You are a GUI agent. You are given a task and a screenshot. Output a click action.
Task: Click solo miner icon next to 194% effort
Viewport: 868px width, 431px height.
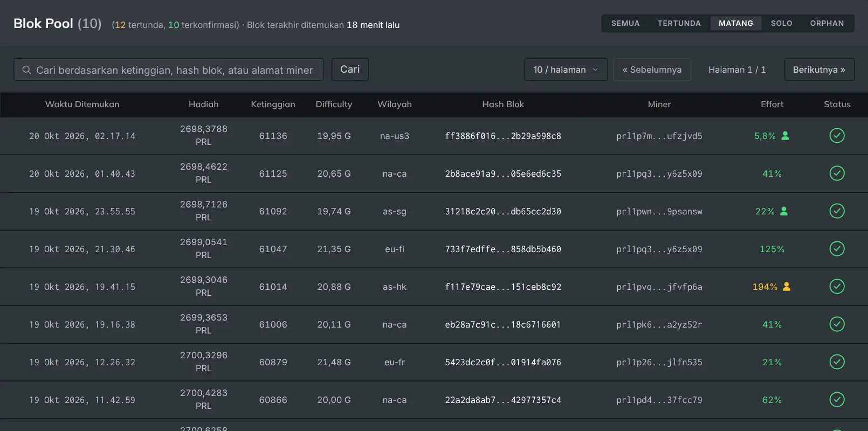pos(787,287)
